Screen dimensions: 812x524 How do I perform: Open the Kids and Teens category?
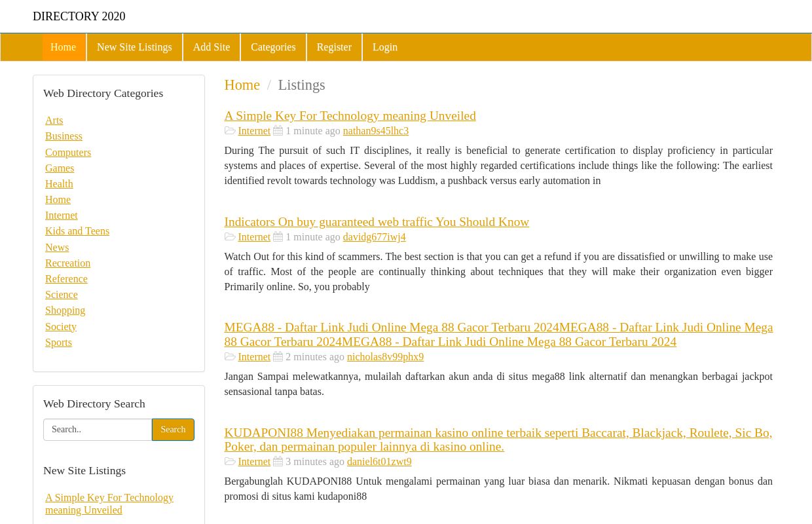coord(77,231)
